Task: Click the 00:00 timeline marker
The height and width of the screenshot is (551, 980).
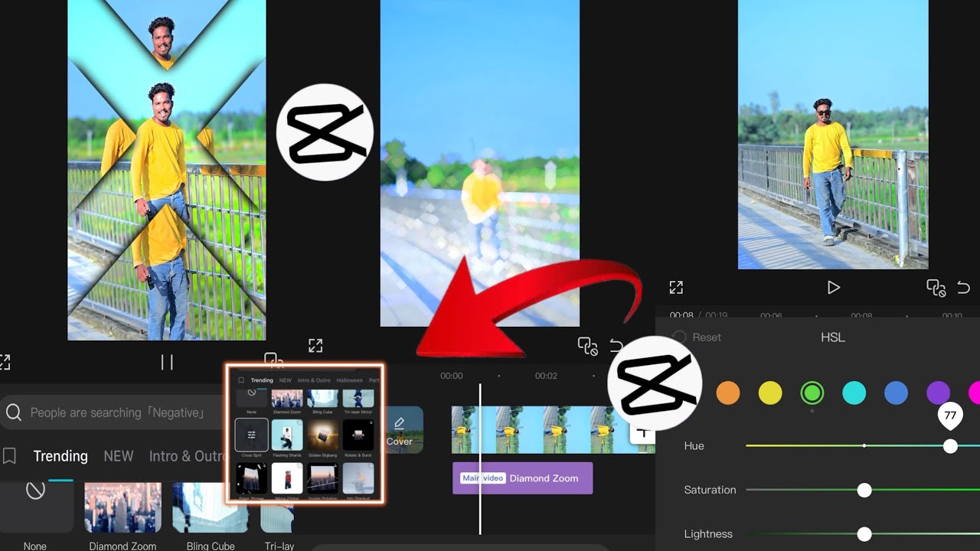Action: pyautogui.click(x=452, y=376)
